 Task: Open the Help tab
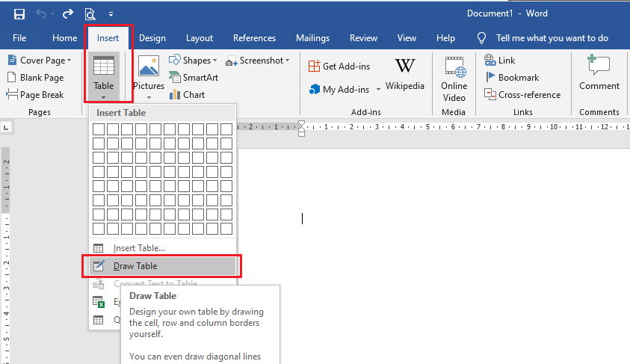pyautogui.click(x=445, y=38)
